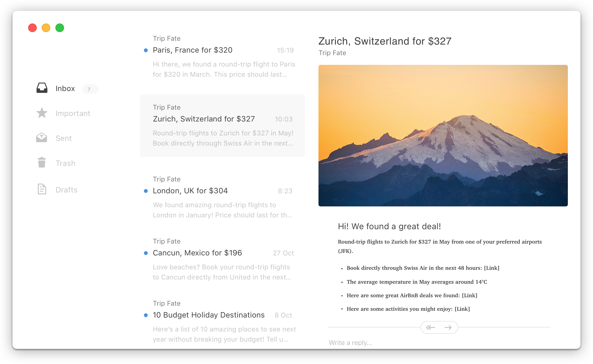Click the Important star icon
Viewport: 593px width, 364px height.
(42, 113)
